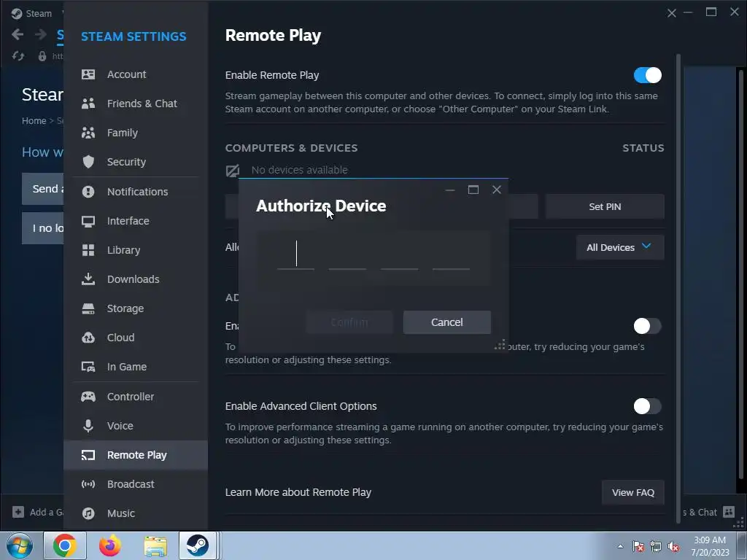Open Music settings
This screenshot has width=747, height=560.
coord(136,513)
